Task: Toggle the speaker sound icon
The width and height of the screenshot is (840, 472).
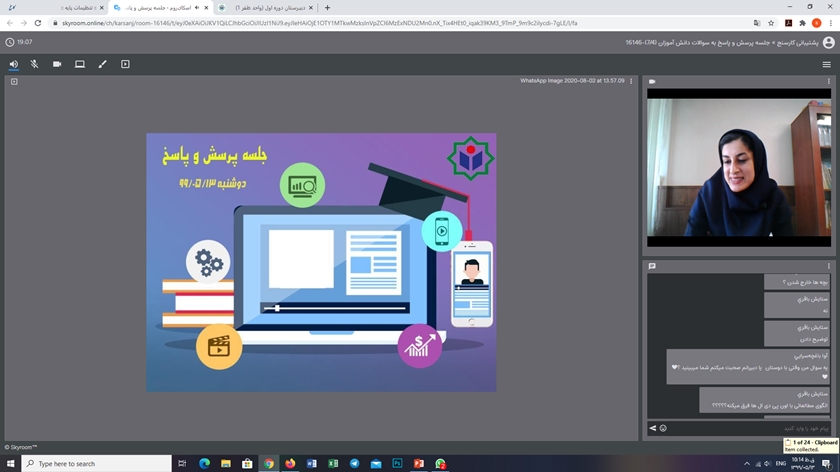Action: [13, 64]
